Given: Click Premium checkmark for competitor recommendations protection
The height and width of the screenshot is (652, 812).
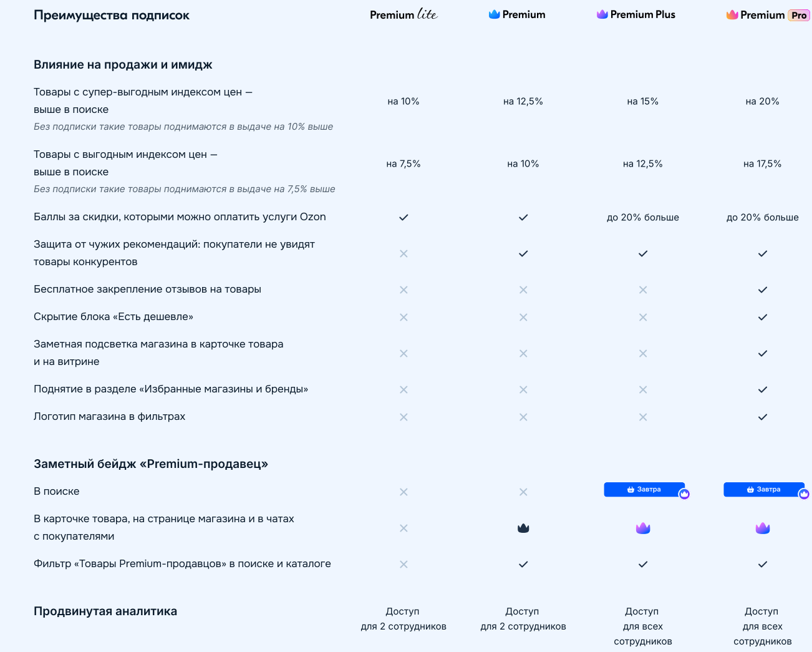Looking at the screenshot, I should (523, 254).
